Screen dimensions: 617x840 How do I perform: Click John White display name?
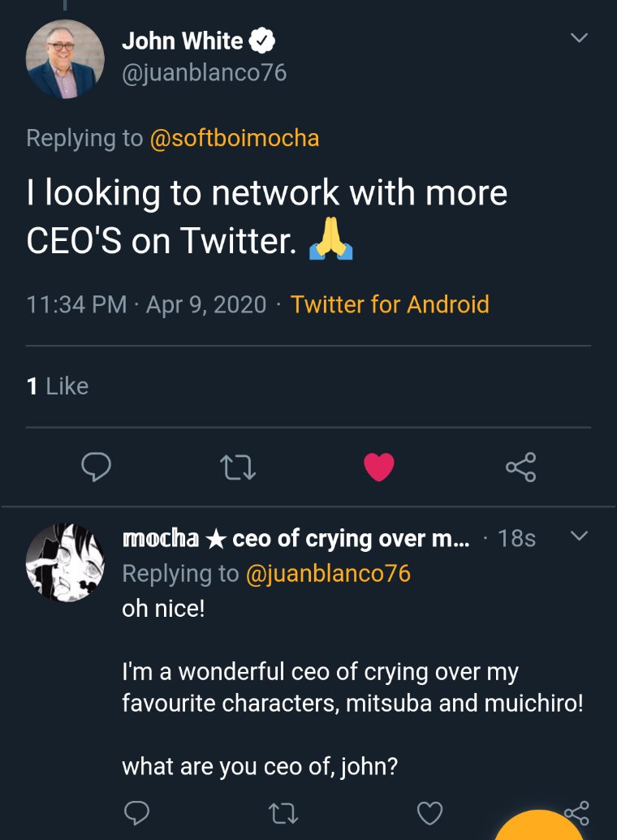click(x=182, y=41)
